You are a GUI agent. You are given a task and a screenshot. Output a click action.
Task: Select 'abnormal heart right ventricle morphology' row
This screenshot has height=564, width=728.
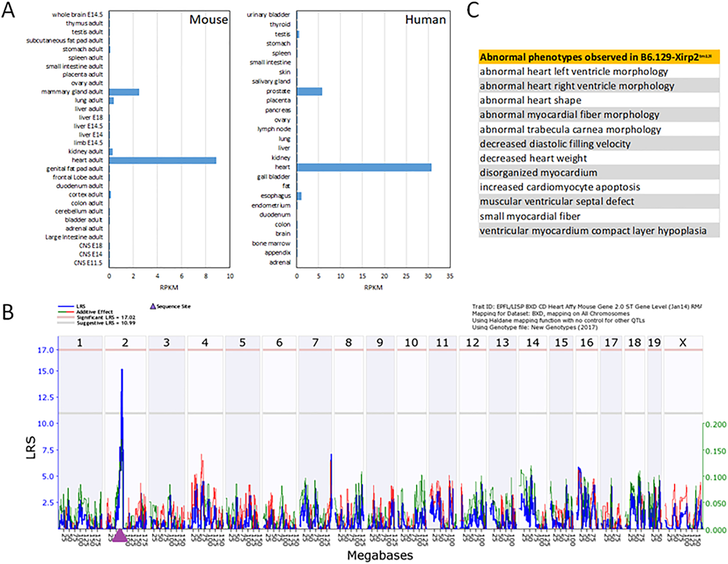(599, 86)
